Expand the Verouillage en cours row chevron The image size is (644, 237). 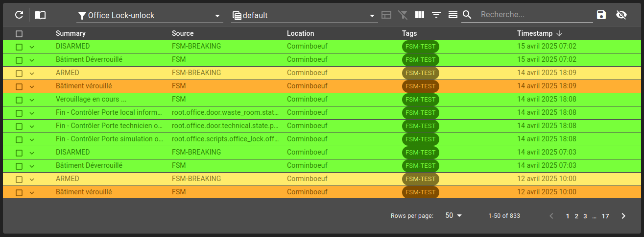point(32,100)
